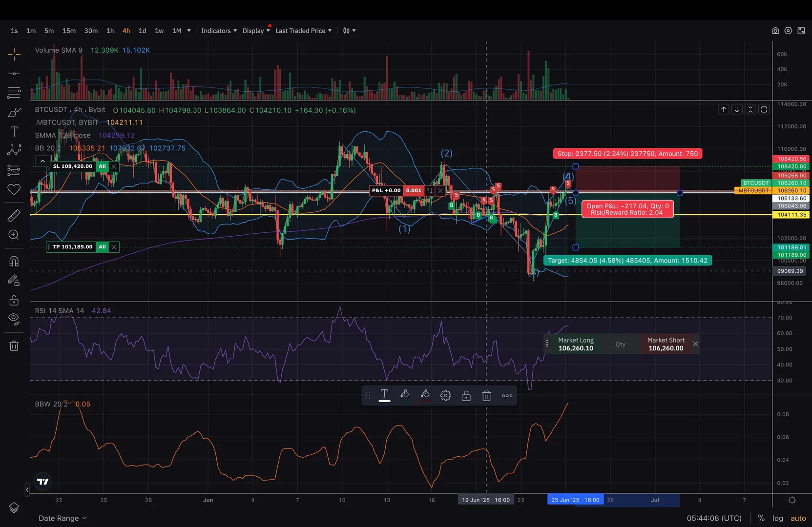Open the Last Traded Price dropdown
This screenshot has height=527, width=812.
coord(303,31)
